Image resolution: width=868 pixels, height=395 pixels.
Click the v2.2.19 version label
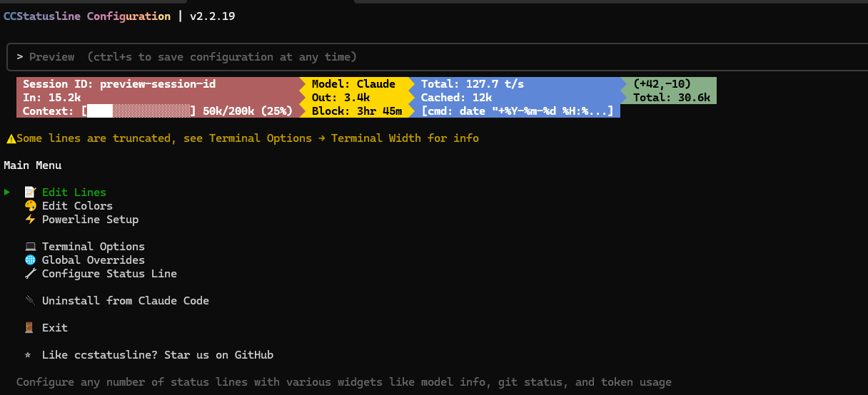pyautogui.click(x=213, y=16)
